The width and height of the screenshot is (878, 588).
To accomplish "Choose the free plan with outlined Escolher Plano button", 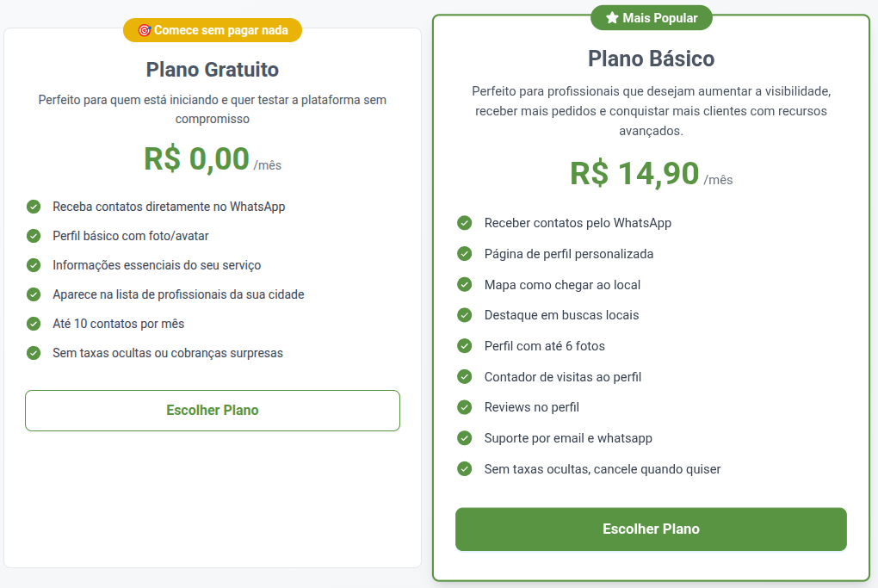I will 213,411.
